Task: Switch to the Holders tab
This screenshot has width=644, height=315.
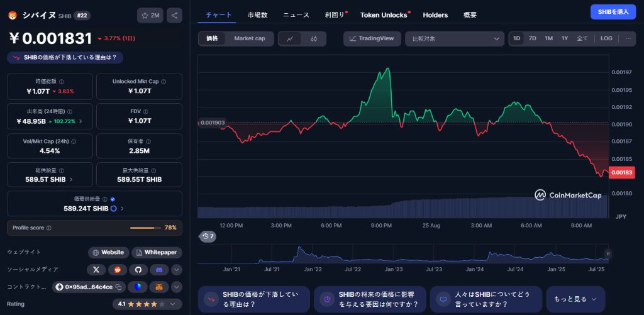Action: 435,15
